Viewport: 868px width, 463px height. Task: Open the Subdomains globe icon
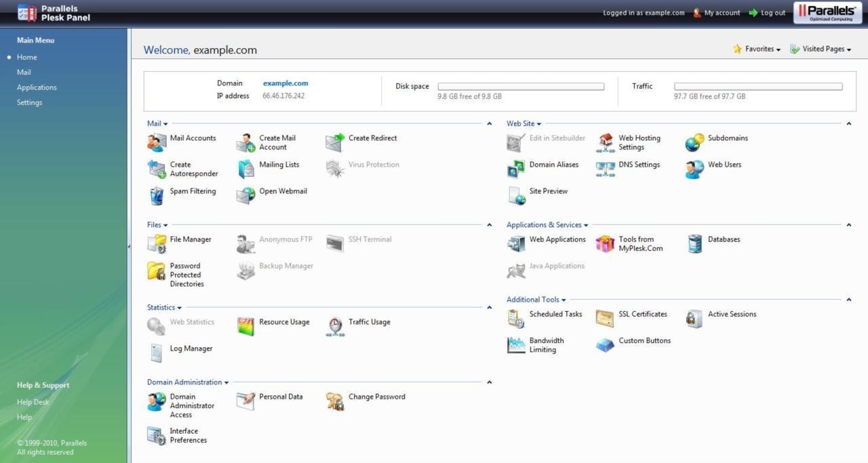pos(694,142)
